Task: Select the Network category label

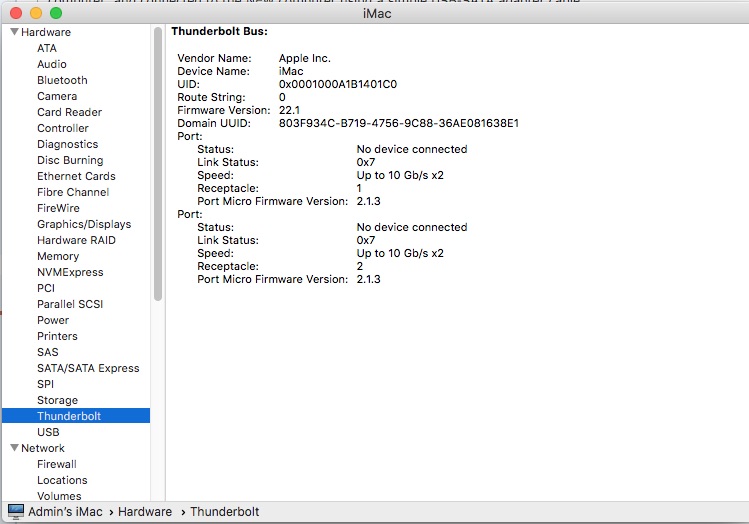Action: (43, 448)
